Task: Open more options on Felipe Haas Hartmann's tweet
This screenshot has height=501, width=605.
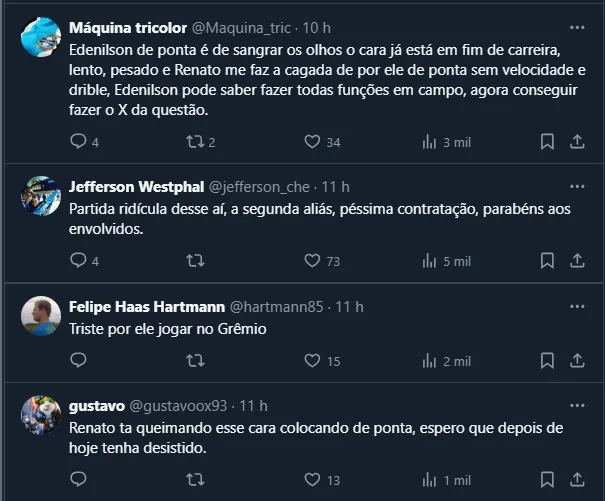Action: [577, 306]
